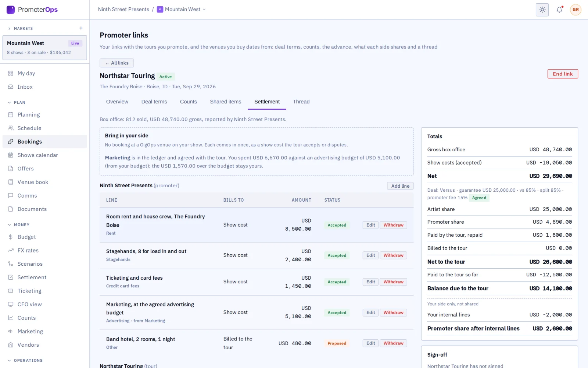The height and width of the screenshot is (368, 588).
Task: Withdraw the Stagehands line
Action: (x=393, y=255)
